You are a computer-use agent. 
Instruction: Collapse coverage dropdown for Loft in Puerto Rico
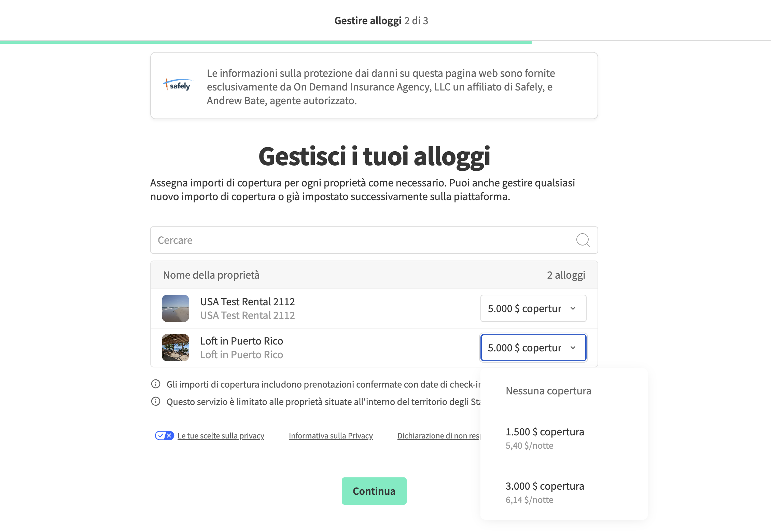pyautogui.click(x=533, y=348)
